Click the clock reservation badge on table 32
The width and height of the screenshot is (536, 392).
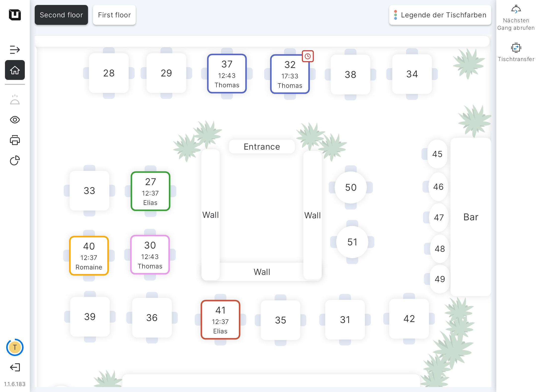point(308,56)
